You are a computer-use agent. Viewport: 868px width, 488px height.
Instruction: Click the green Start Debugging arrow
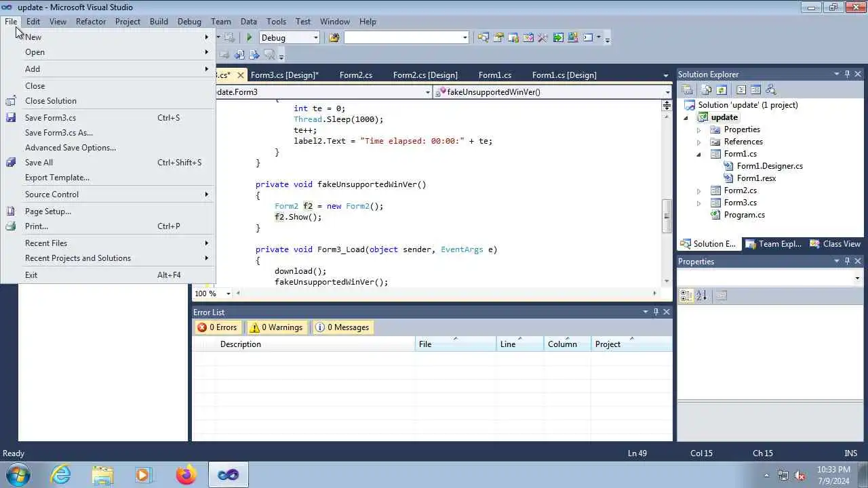pos(250,38)
